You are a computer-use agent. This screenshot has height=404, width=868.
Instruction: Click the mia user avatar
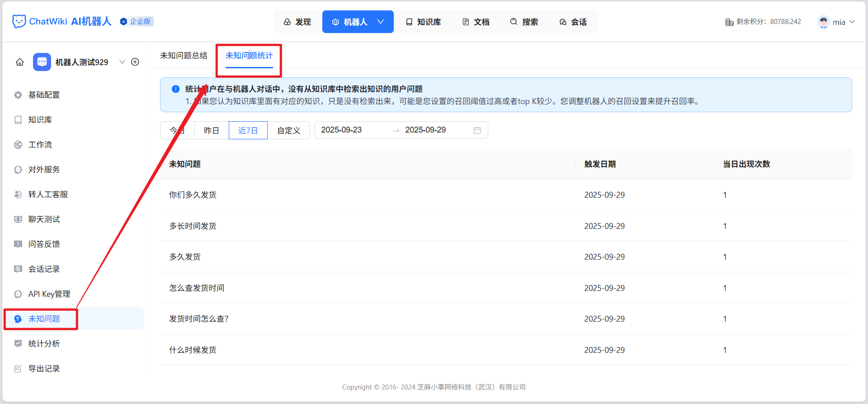pos(824,22)
